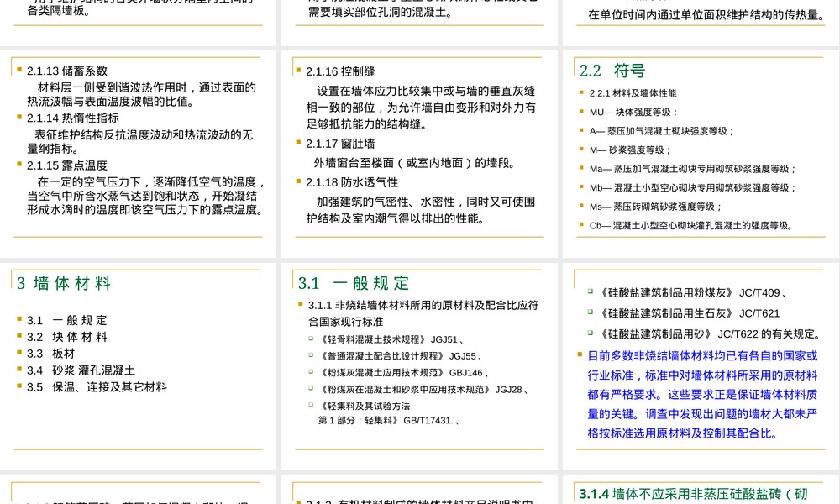Click the heading 2.1.16 控制缝
The width and height of the screenshot is (840, 504).
click(x=340, y=71)
